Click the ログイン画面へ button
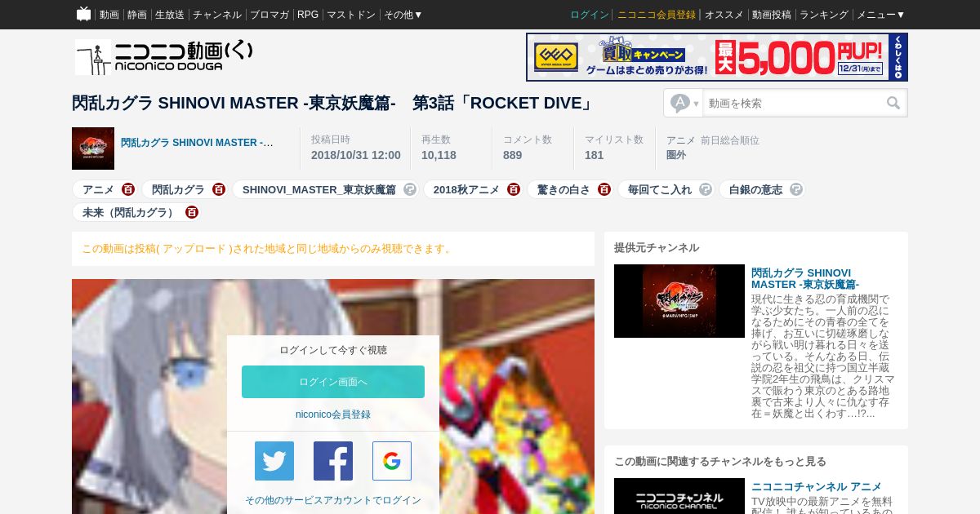The image size is (980, 514). coord(333,382)
